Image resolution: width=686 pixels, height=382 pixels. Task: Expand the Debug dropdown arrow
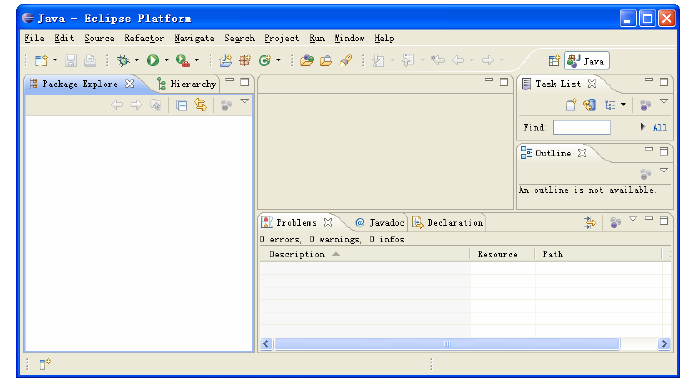tap(137, 60)
